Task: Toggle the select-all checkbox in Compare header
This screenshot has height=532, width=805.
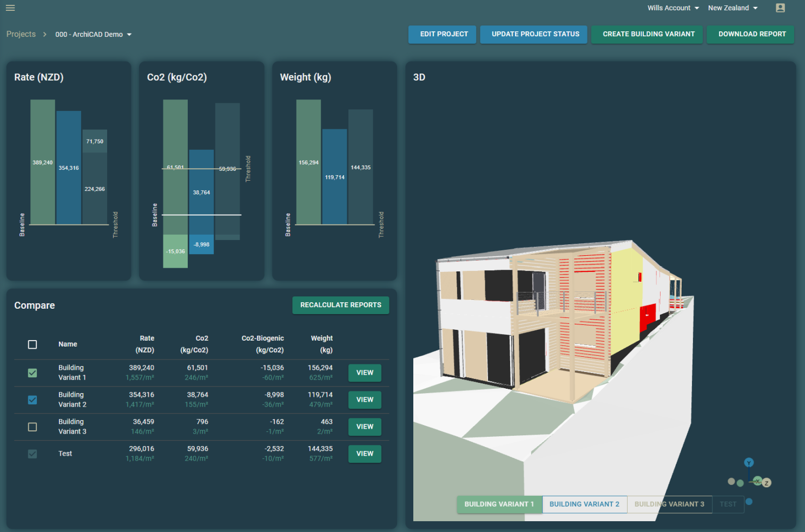Action: 32,344
